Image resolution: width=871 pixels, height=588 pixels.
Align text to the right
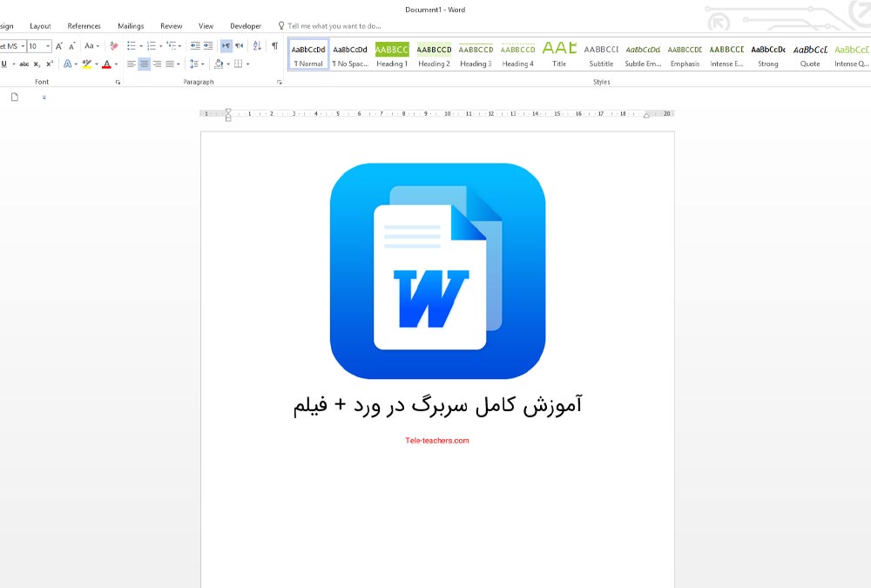[157, 64]
